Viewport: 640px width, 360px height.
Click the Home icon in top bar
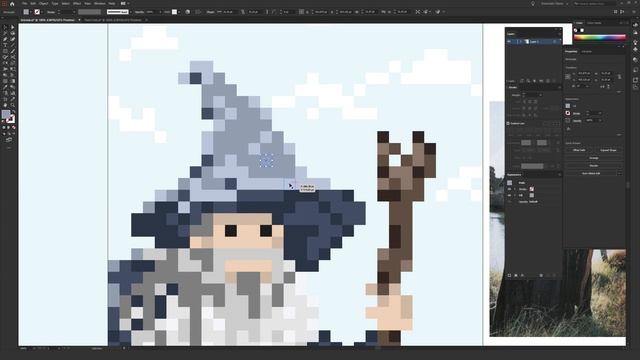pos(12,4)
